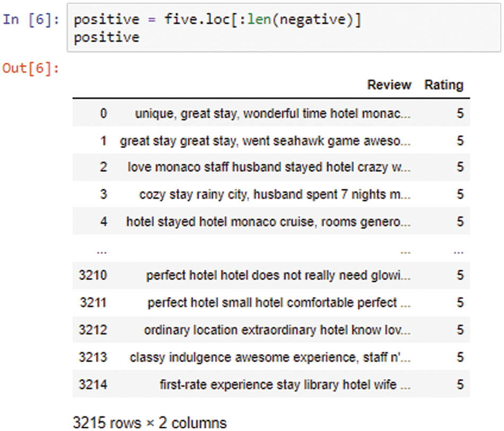Click the 'ordinary location extraordinary hotel' review
504x431 pixels.
(277, 330)
